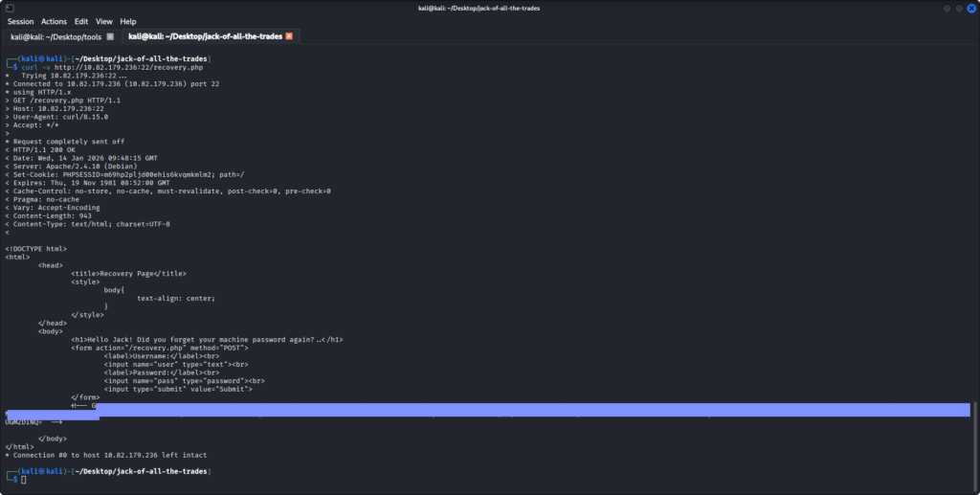Minimize the terminal window
Viewport: 980px width, 495px height.
(x=947, y=8)
